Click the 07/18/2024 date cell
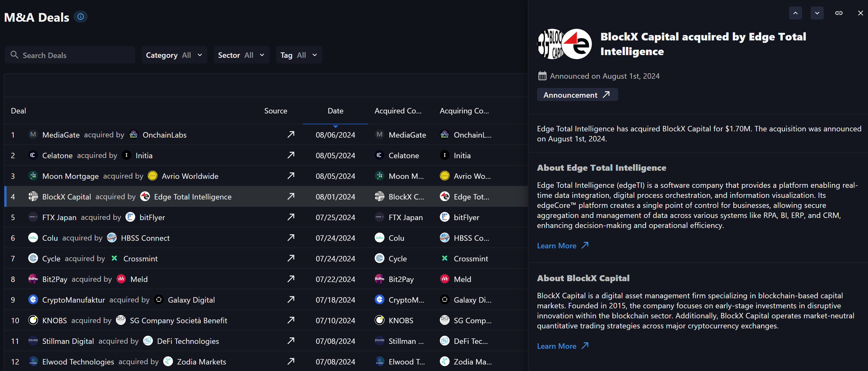The width and height of the screenshot is (868, 371). (x=335, y=300)
